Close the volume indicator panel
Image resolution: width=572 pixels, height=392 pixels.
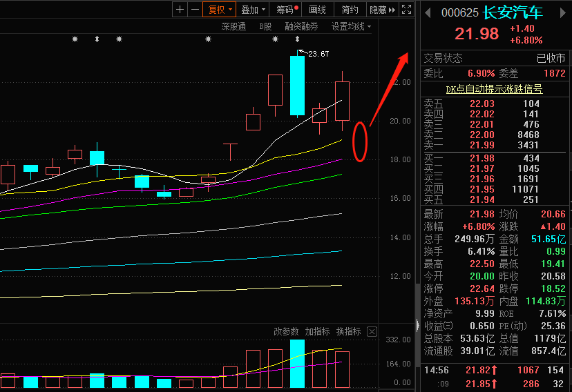click(372, 332)
